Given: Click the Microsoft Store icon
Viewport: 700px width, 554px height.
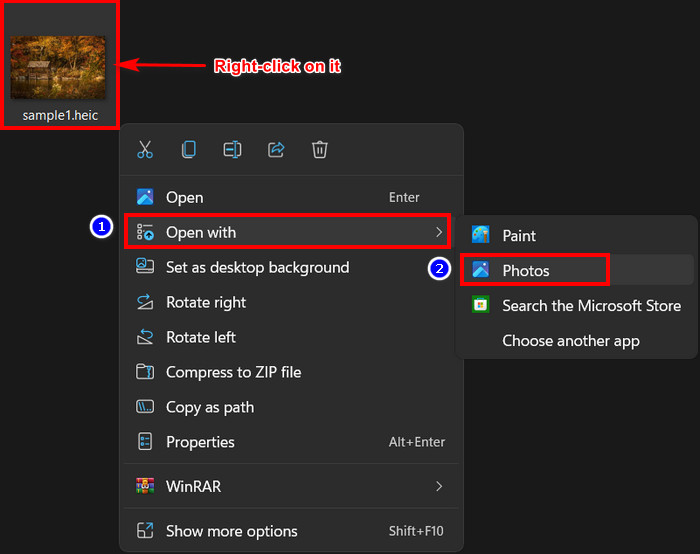Looking at the screenshot, I should tap(481, 305).
